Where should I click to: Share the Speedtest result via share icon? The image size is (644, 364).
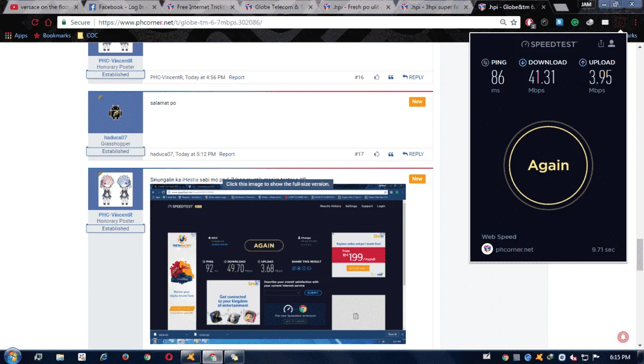point(601,43)
